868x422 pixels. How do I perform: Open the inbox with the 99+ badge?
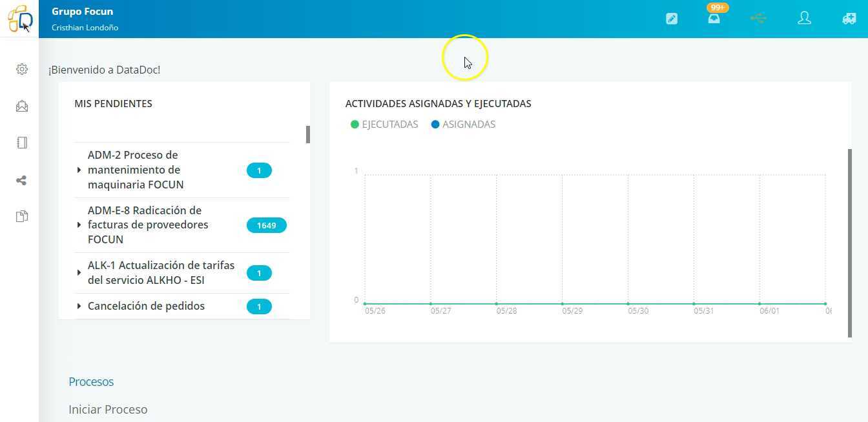714,19
